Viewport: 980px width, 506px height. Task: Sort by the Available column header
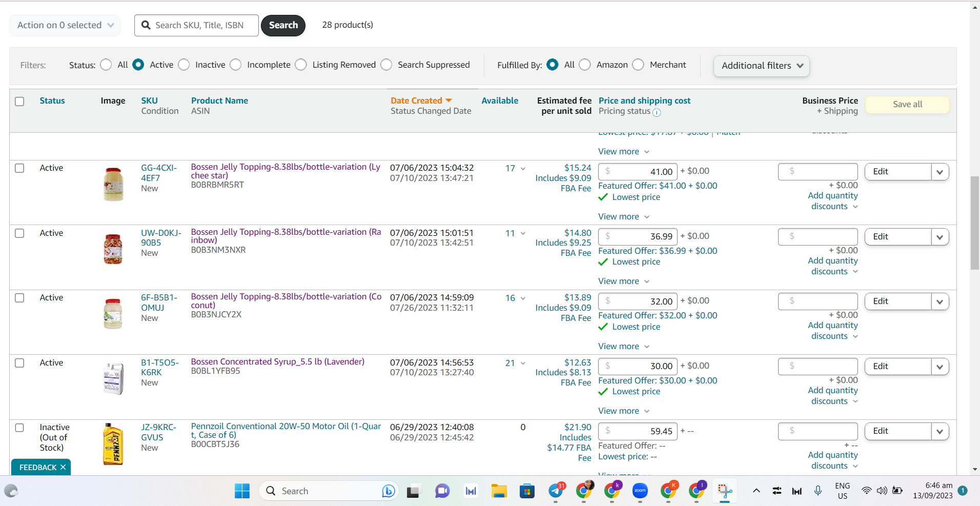[x=500, y=100]
